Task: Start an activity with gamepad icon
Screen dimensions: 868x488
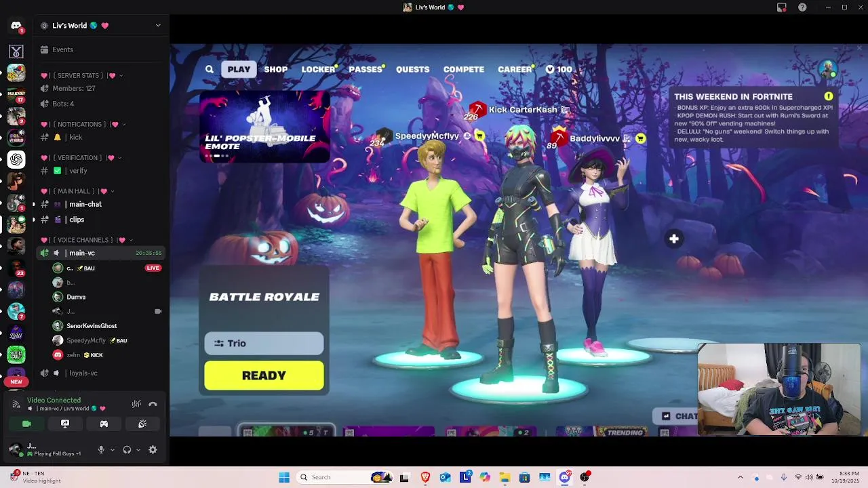Action: tap(104, 424)
